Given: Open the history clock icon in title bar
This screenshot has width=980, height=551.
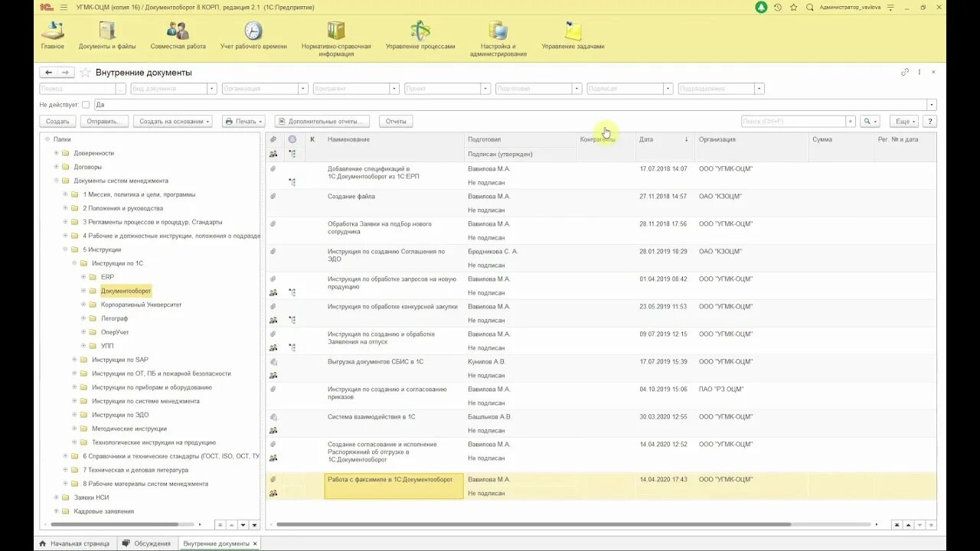Looking at the screenshot, I should click(778, 7).
